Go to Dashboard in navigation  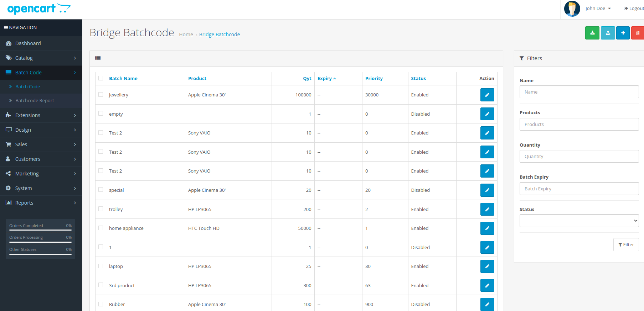coord(28,43)
